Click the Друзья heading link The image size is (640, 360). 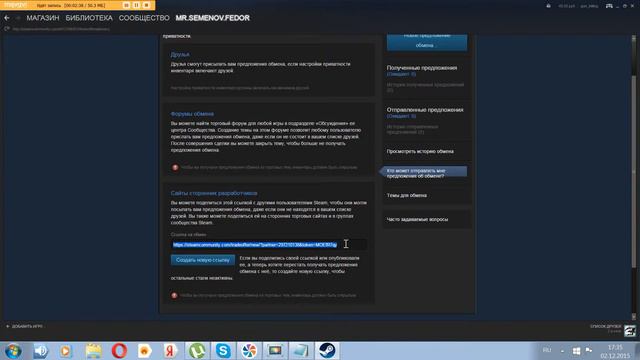point(180,54)
